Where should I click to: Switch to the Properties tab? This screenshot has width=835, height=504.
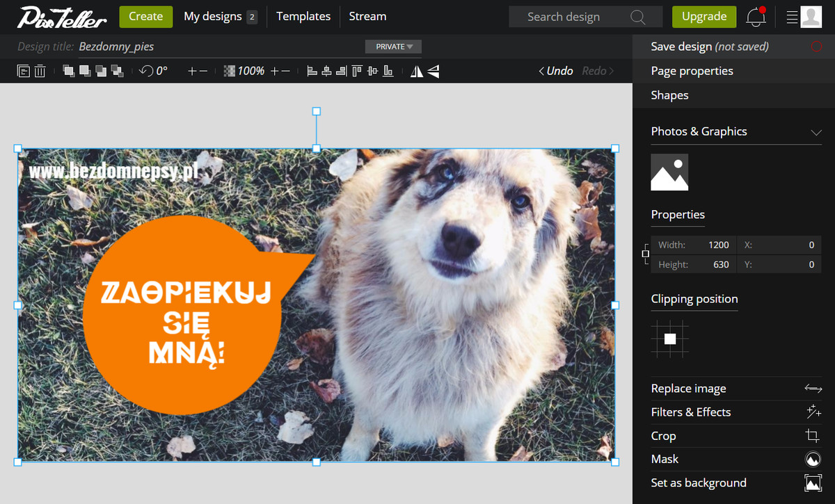click(678, 215)
